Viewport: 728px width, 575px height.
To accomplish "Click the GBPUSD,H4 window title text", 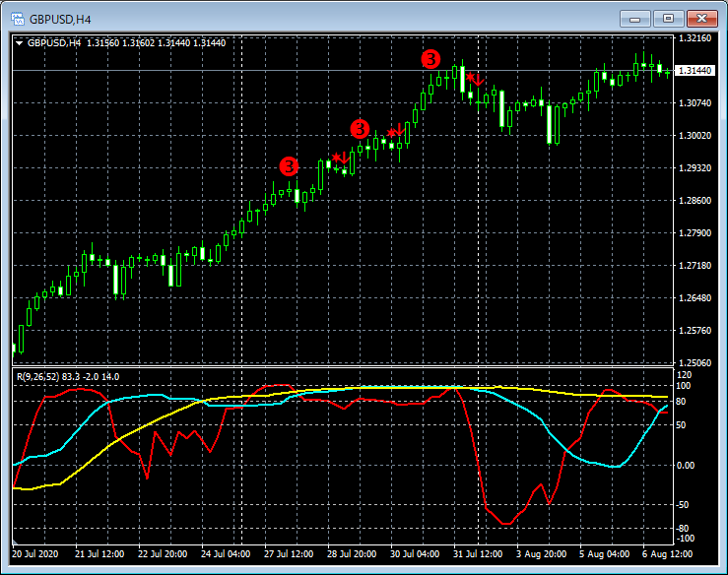I will [60, 20].
